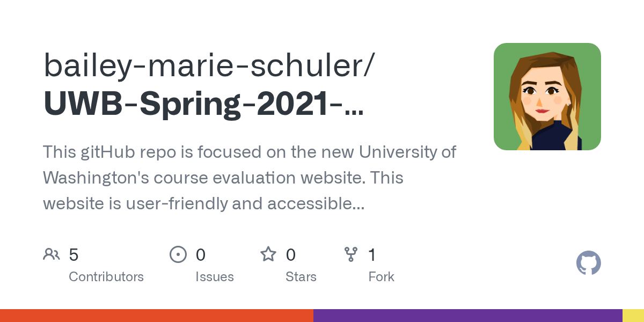Image resolution: width=644 pixels, height=322 pixels.
Task: Click the contributor count number 5
Action: click(x=74, y=255)
